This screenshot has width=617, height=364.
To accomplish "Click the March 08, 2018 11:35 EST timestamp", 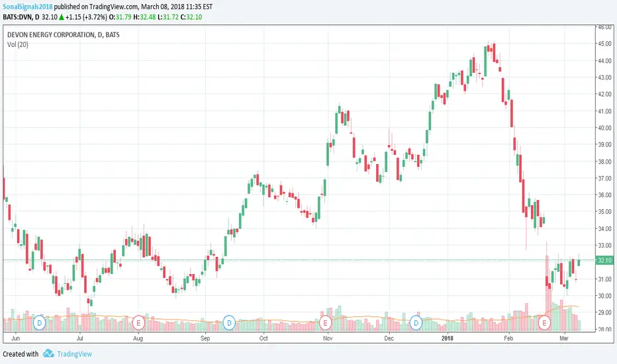I will click(177, 7).
